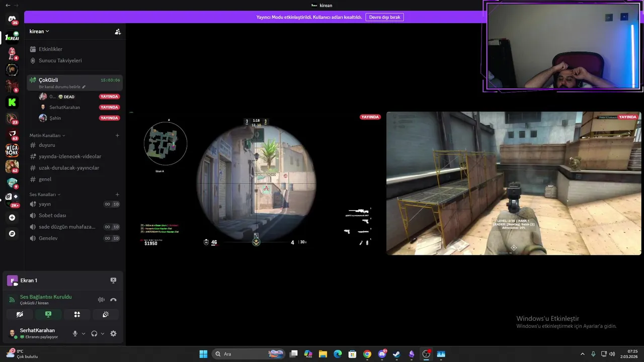Collapse the Metin Kanalları category
Image resolution: width=644 pixels, height=362 pixels.
47,135
